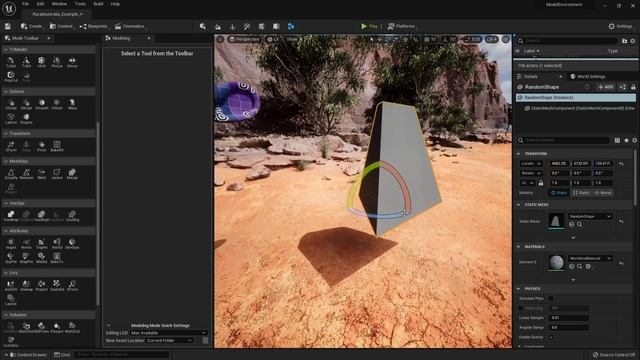Open the Build menu
Screen dimensions: 640x360
[x=98, y=4]
